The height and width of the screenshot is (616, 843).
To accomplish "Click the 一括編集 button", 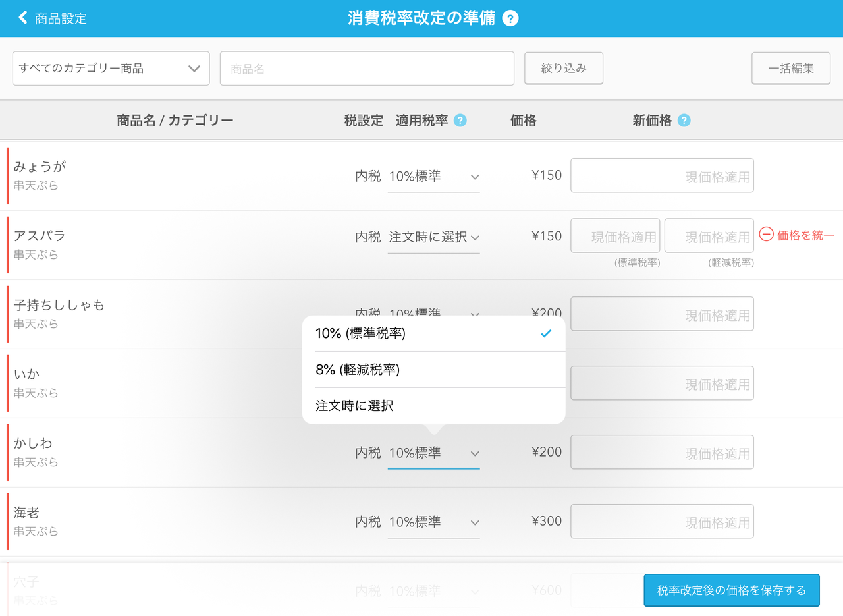I will tap(791, 69).
